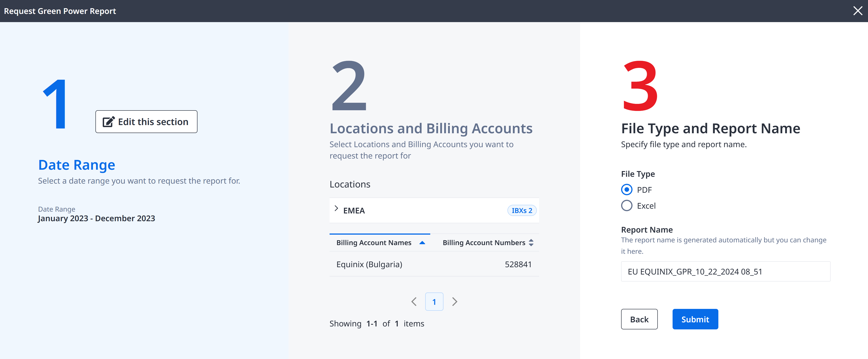868x359 pixels.
Task: Go to previous page arrow
Action: (x=414, y=302)
